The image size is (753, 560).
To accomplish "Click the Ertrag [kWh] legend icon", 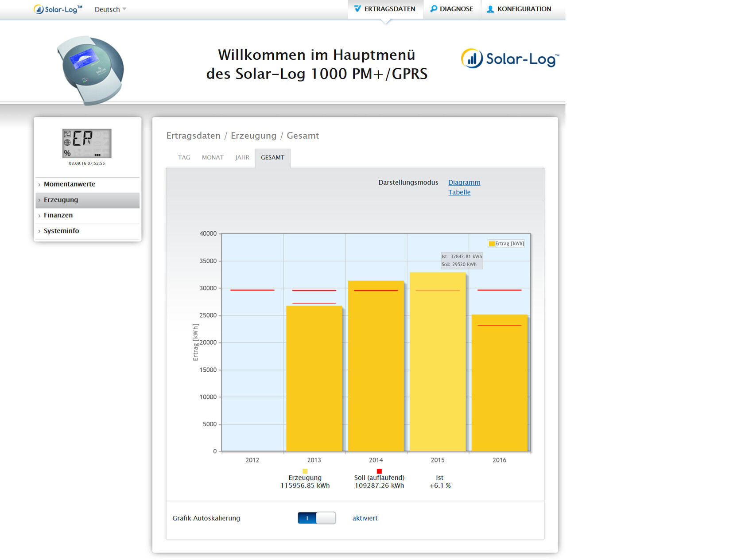I will click(491, 243).
